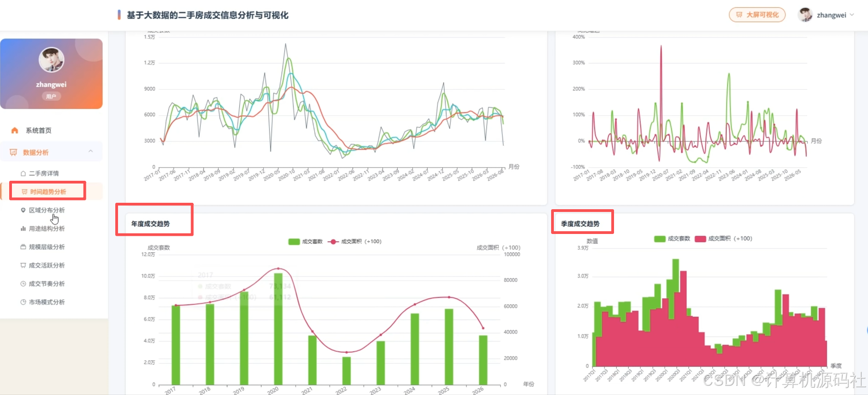Click the zhangwei username in header
Viewport: 868px width, 395px height.
pyautogui.click(x=831, y=15)
